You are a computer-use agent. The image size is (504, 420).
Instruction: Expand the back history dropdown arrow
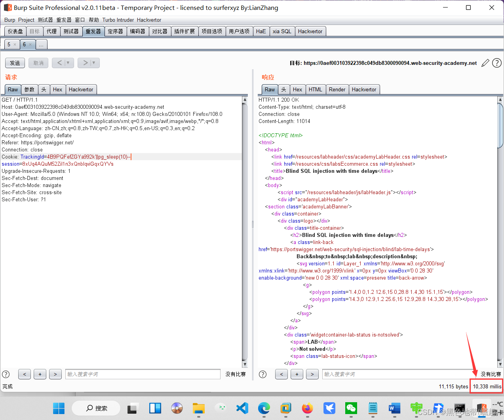[68, 63]
